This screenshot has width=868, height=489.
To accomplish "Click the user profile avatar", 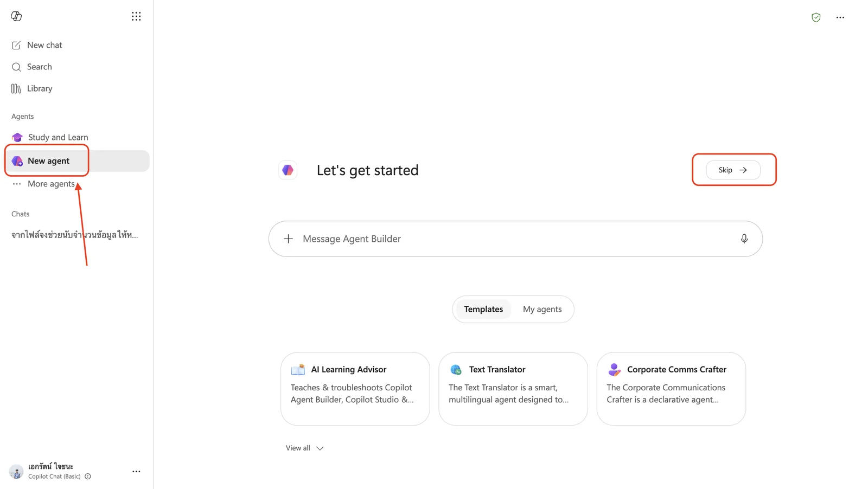I will (x=16, y=471).
